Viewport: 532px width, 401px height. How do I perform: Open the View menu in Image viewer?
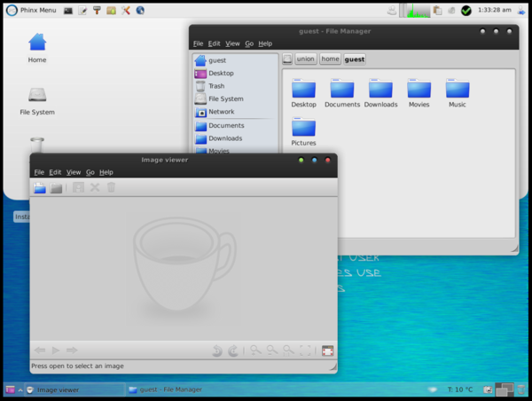click(x=74, y=172)
